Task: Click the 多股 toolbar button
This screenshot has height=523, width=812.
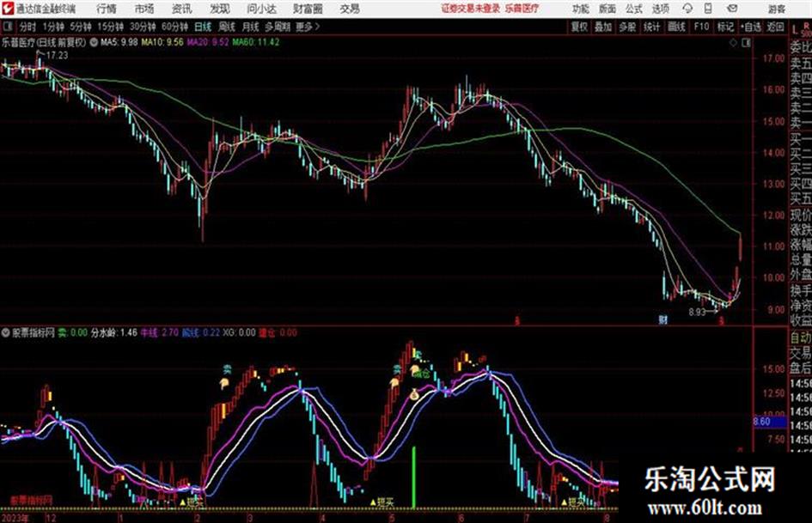Action: pos(627,27)
